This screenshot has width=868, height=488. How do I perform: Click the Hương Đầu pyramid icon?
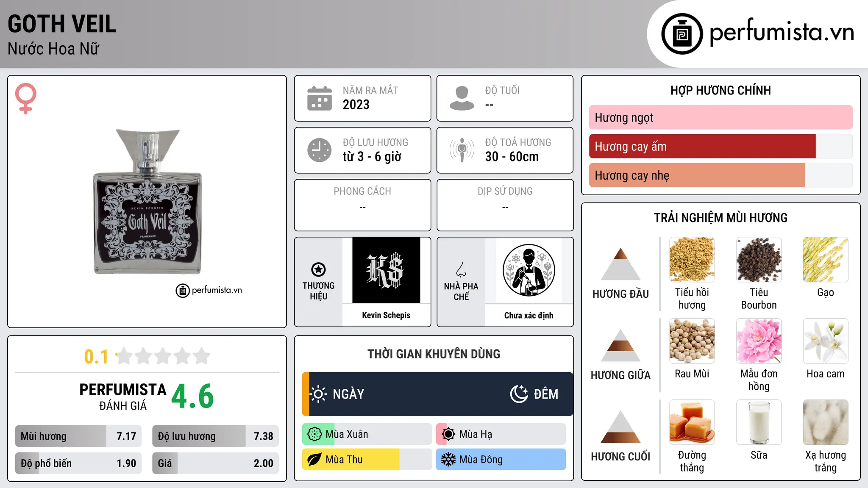(x=620, y=264)
